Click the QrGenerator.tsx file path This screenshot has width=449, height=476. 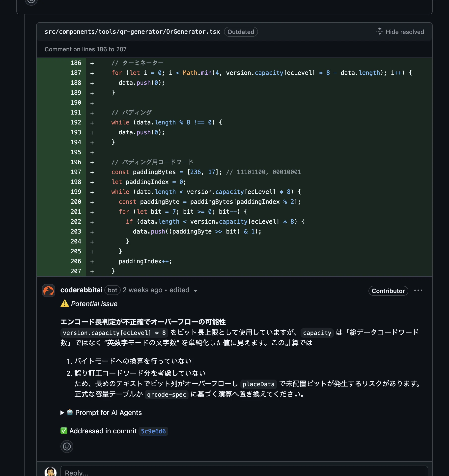132,32
